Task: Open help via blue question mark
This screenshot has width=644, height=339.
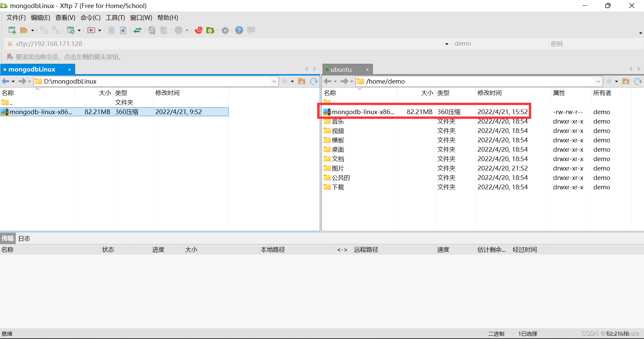Action: click(239, 30)
